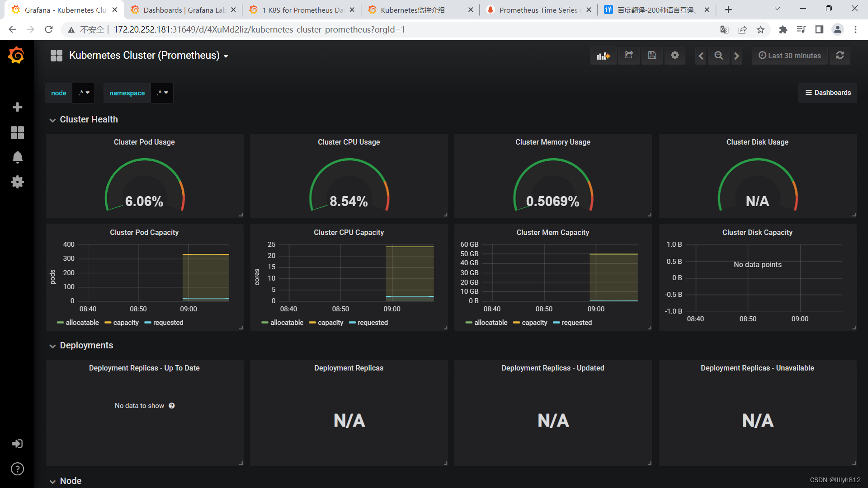Open Cluster Pod Usage panel title menu
The height and width of the screenshot is (488, 868).
pyautogui.click(x=144, y=142)
